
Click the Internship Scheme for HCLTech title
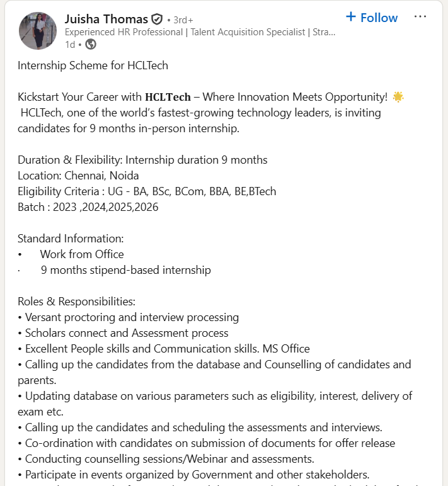tap(93, 65)
